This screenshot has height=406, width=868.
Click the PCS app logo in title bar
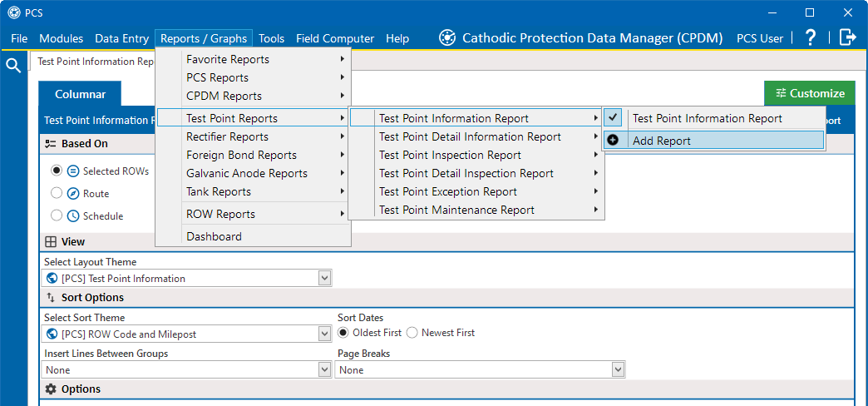point(12,12)
